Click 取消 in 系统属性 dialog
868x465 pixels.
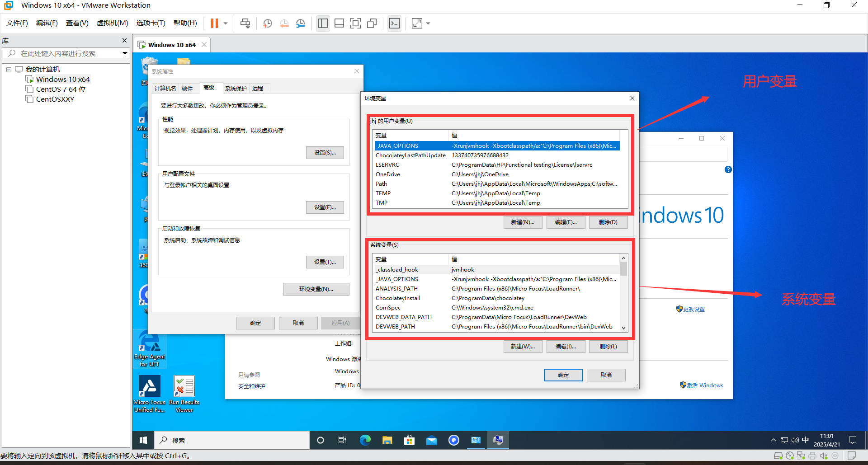[298, 323]
